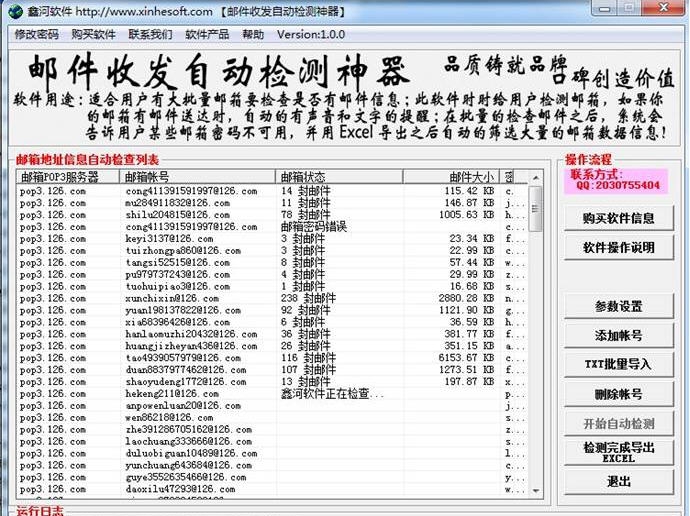Click the 开始自动检测 button

point(619,423)
